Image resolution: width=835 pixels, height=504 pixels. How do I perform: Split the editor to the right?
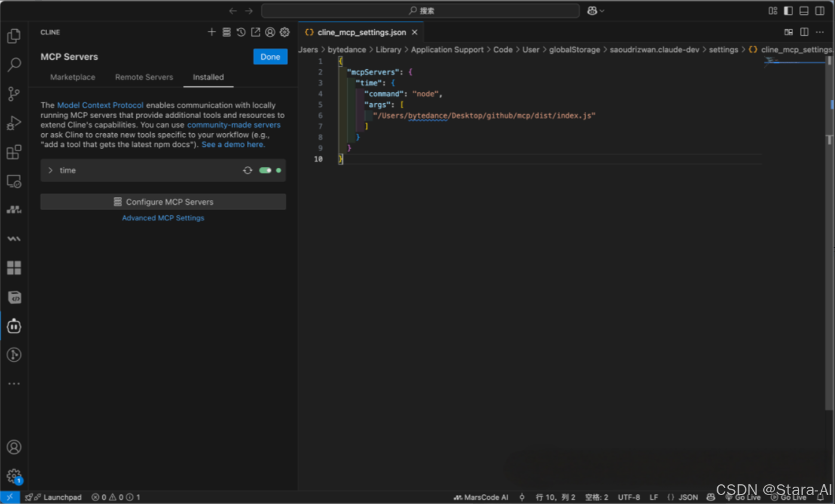[x=805, y=32]
